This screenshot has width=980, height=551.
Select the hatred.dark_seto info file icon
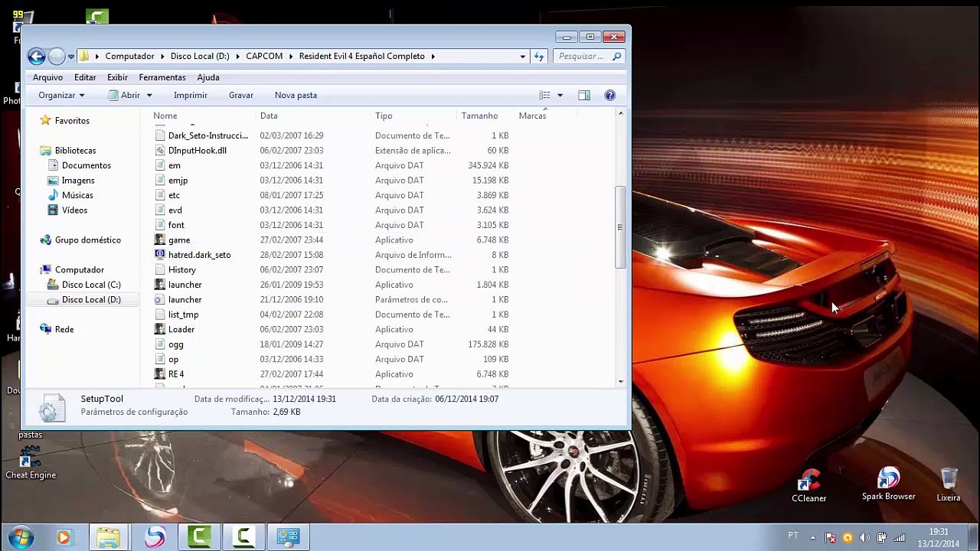coord(159,255)
